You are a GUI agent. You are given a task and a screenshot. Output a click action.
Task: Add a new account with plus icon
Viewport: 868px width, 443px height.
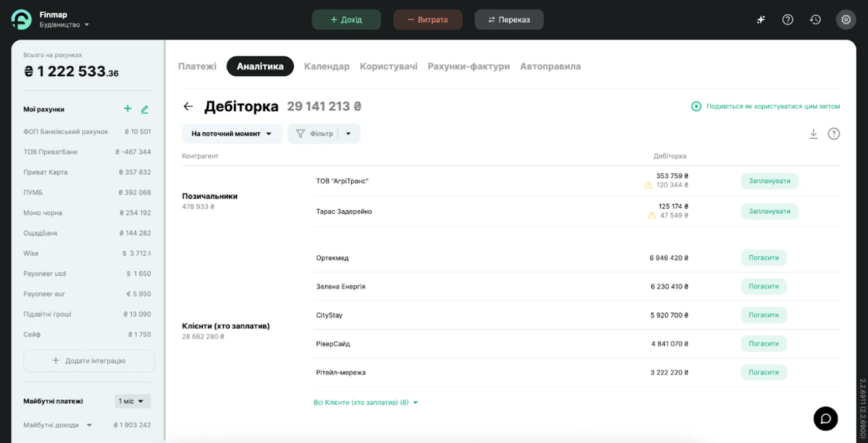128,109
